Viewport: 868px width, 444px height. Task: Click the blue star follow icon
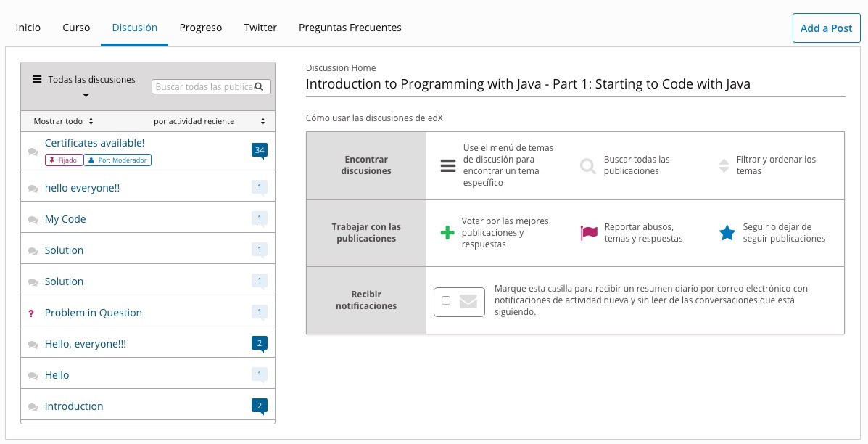click(727, 233)
